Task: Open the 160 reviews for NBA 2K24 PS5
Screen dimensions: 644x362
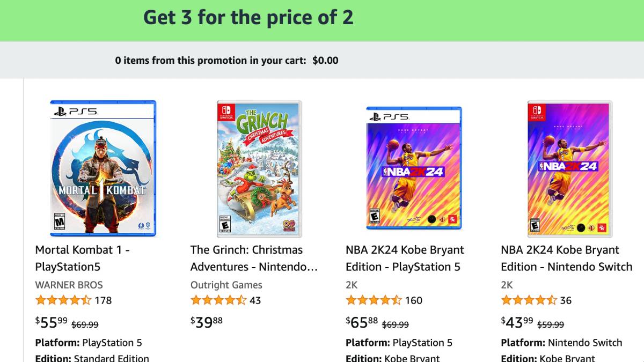Action: coord(414,300)
